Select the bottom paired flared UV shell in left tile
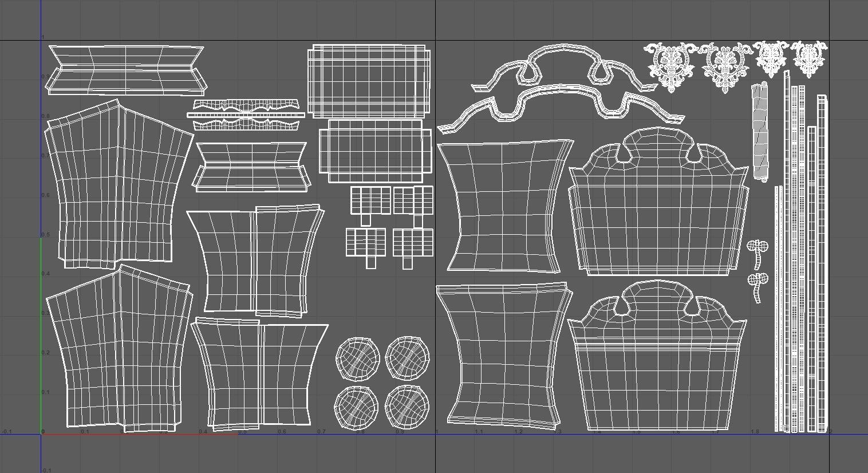The height and width of the screenshot is (473, 868). pyautogui.click(x=259, y=374)
